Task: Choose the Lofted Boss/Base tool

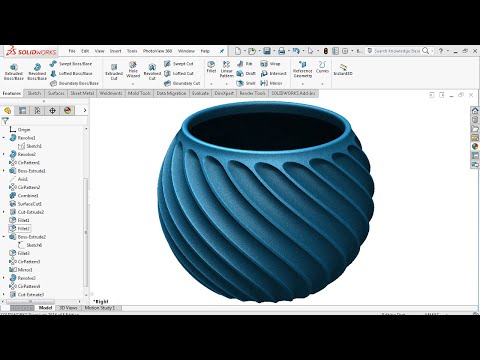Action: (x=71, y=73)
